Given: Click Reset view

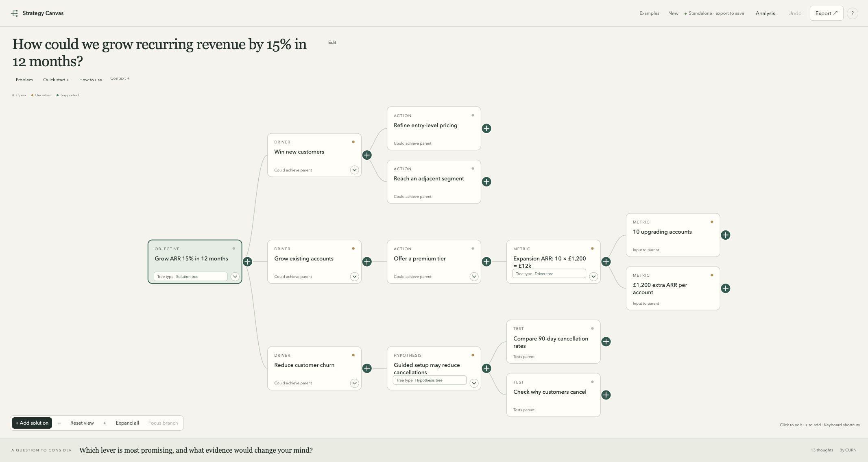Looking at the screenshot, I should (x=82, y=423).
